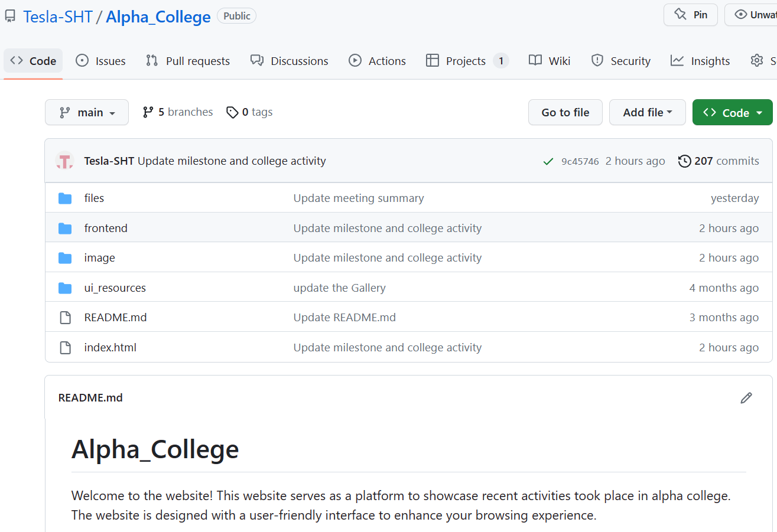Switch to the Issues tab
This screenshot has height=532, width=777.
point(100,61)
